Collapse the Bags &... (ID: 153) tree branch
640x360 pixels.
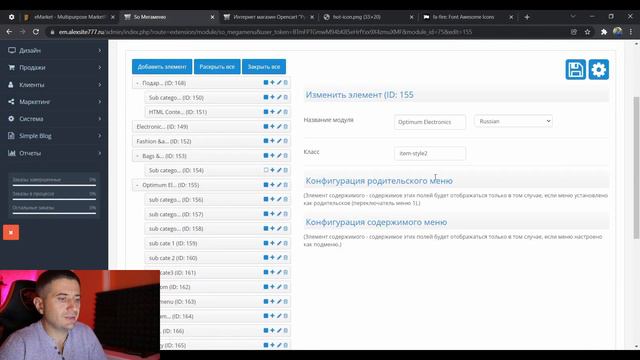pos(137,156)
